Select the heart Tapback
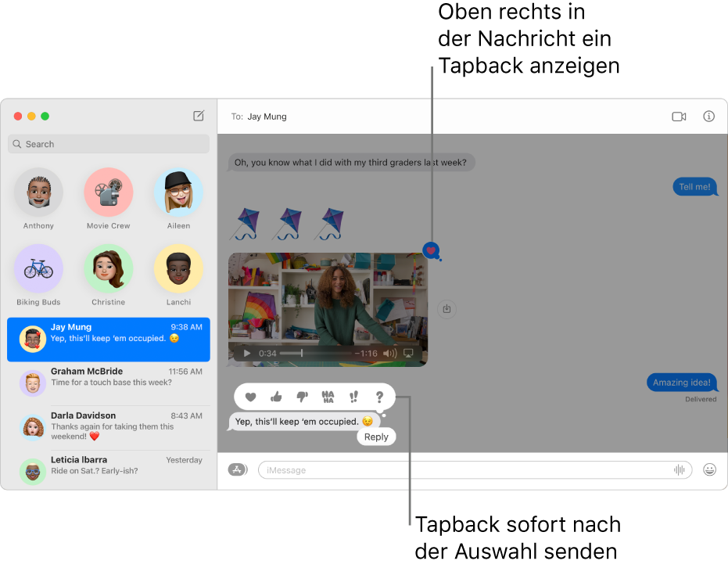The height and width of the screenshot is (568, 728). click(250, 397)
